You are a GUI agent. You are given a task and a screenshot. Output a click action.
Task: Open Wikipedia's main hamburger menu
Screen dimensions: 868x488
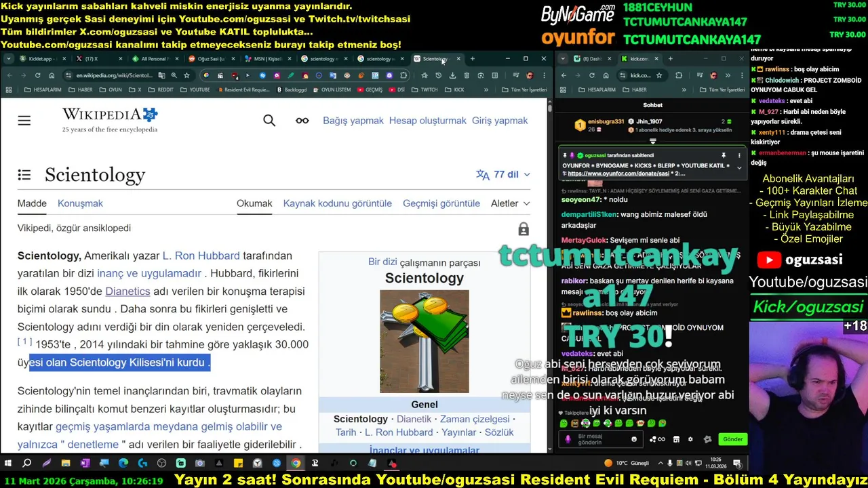[x=24, y=121]
